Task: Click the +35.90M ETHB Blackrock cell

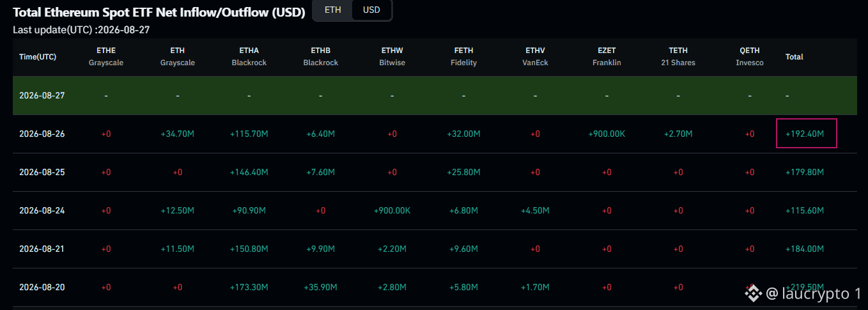Action: pos(320,288)
